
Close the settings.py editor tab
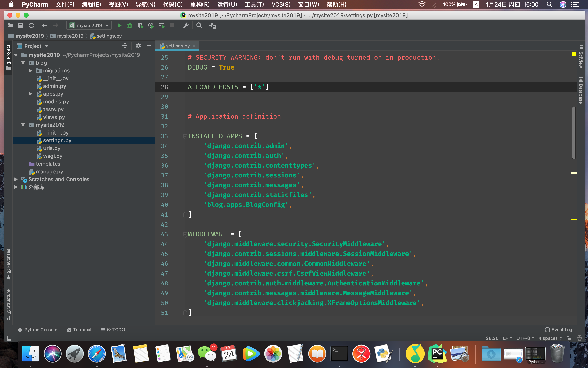[x=194, y=46]
